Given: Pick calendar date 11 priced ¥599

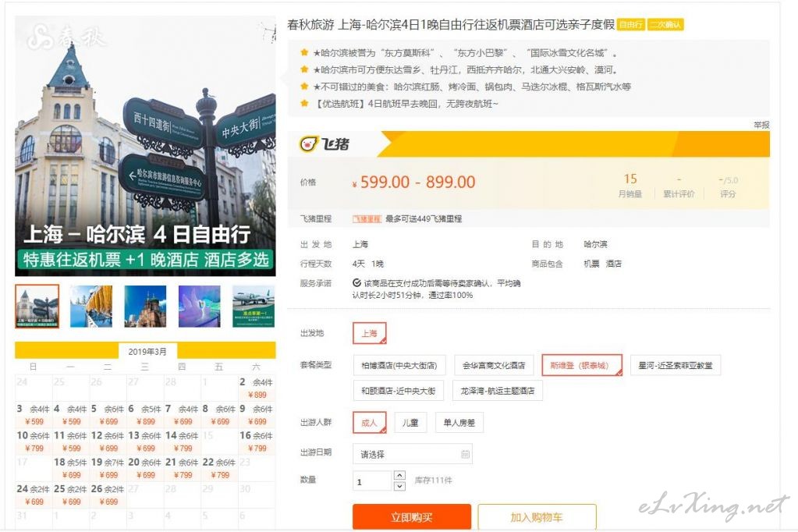Looking at the screenshot, I should 71,442.
